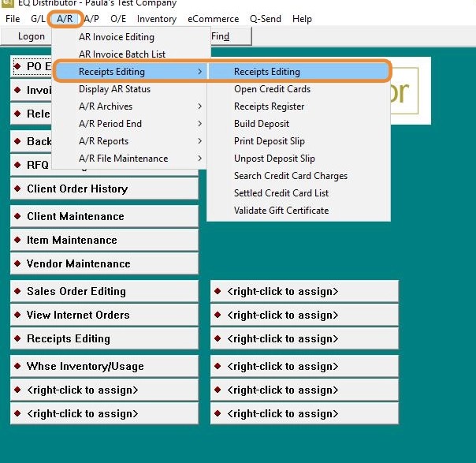Choose Search Credit Card Charges
This screenshot has width=476, height=463.
coord(299,176)
